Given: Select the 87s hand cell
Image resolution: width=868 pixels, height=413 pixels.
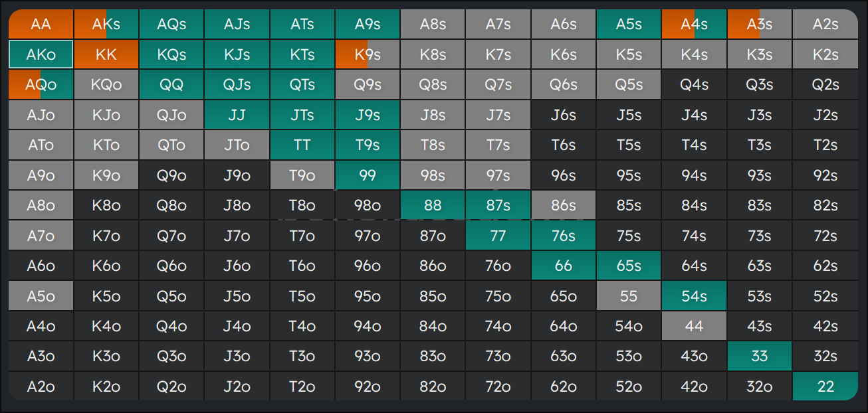Looking at the screenshot, I should [498, 205].
